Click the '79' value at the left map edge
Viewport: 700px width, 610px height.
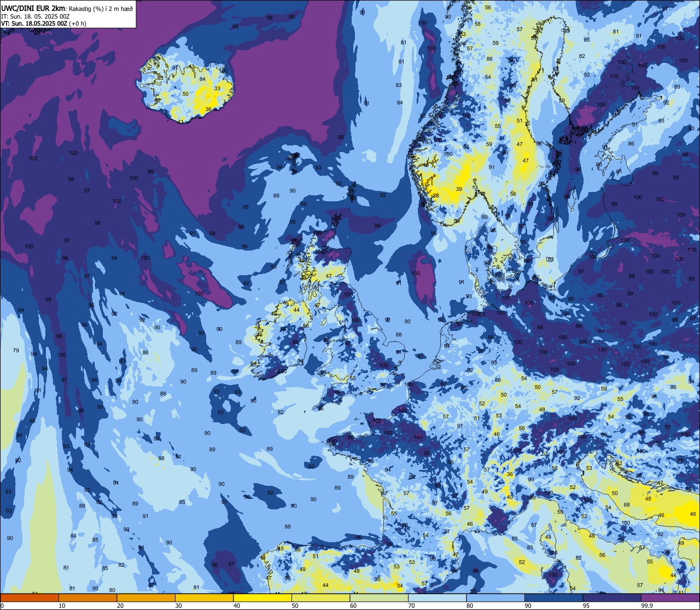point(16,350)
